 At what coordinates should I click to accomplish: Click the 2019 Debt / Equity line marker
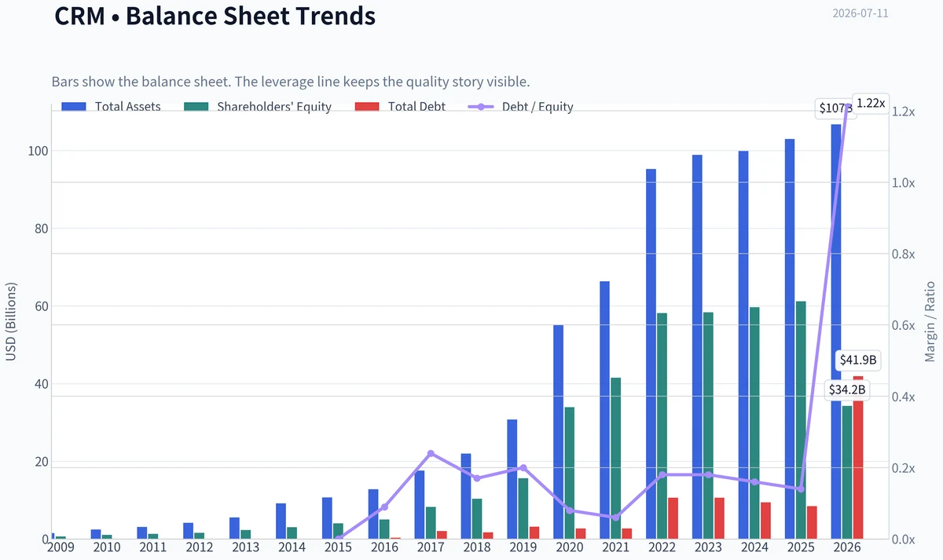(x=523, y=467)
